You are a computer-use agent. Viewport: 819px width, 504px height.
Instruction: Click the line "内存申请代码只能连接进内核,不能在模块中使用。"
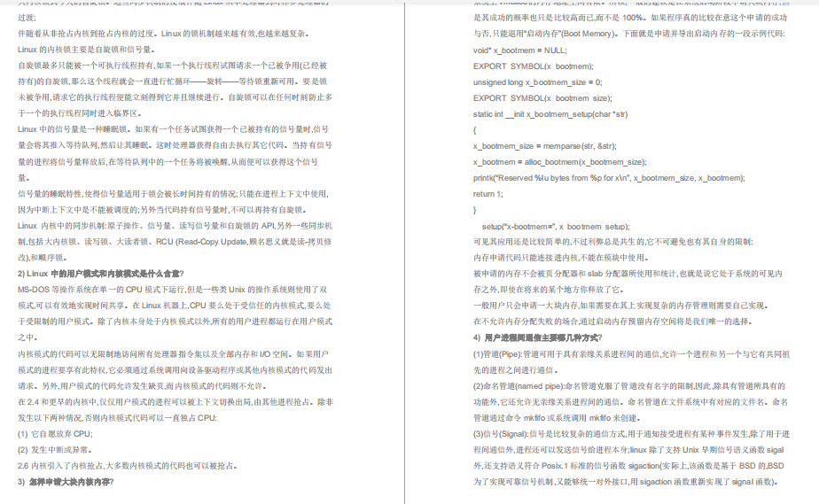tap(561, 257)
